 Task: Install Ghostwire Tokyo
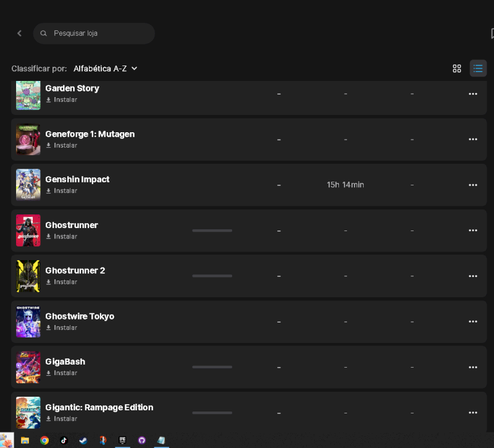click(x=62, y=328)
